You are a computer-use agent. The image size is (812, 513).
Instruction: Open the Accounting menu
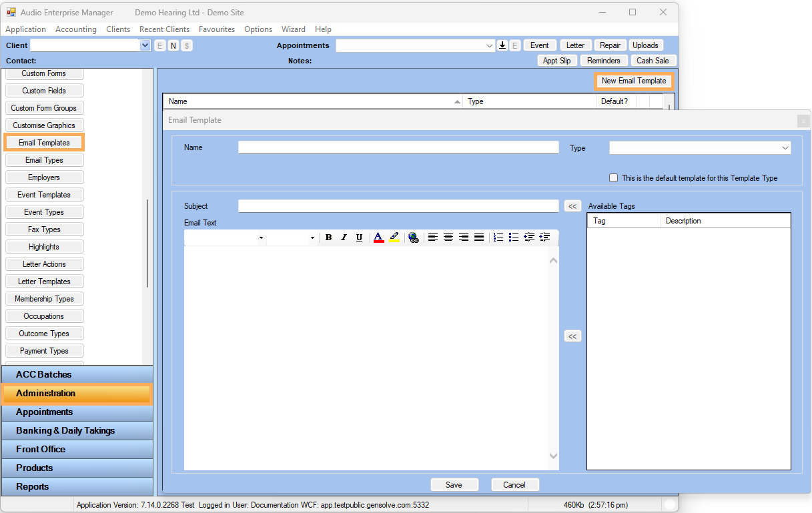click(x=76, y=29)
